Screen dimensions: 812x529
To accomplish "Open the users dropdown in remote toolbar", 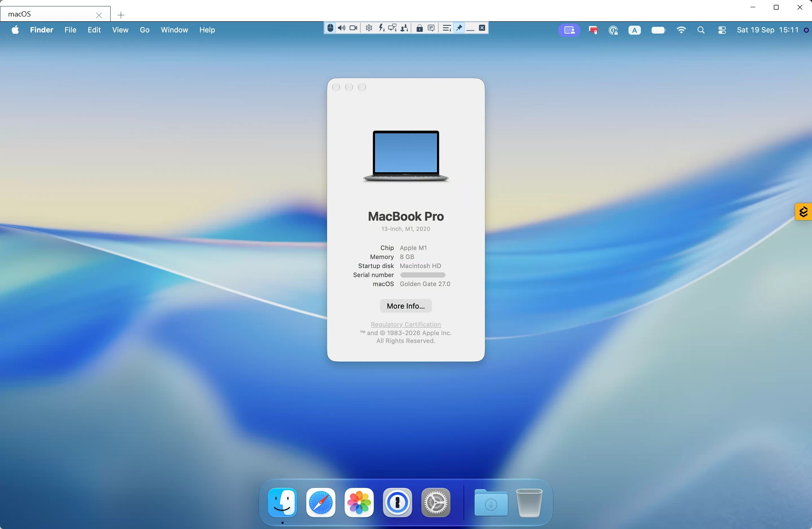I will point(404,28).
